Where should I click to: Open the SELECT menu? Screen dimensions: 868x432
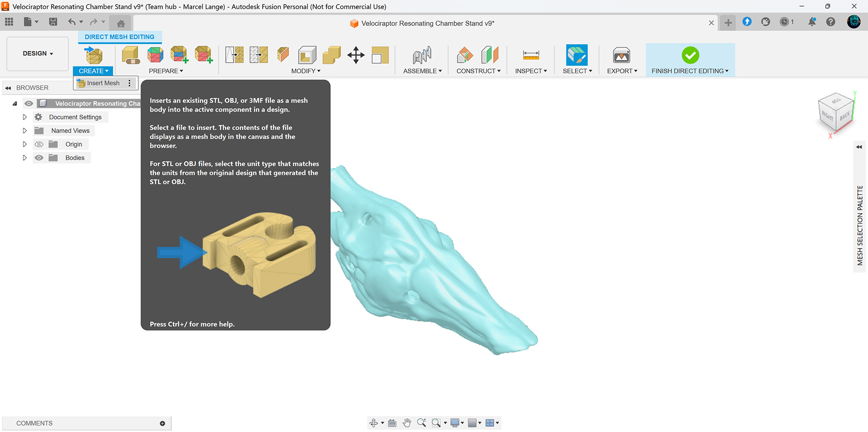pos(577,71)
